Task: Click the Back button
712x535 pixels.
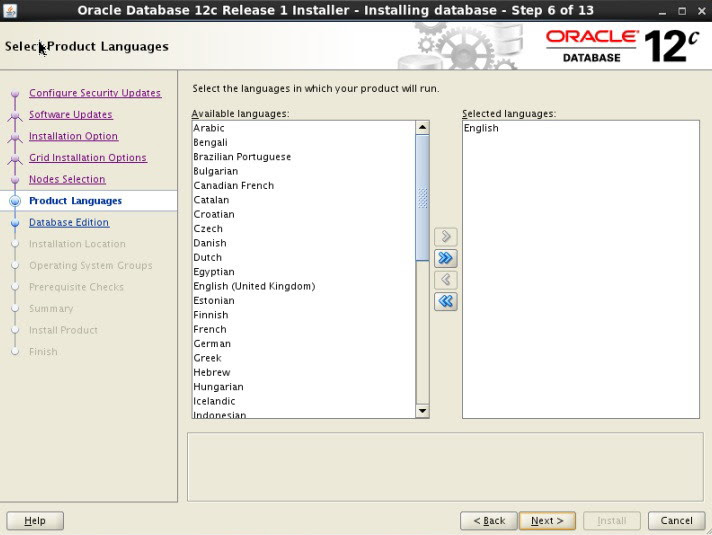Action: (489, 520)
